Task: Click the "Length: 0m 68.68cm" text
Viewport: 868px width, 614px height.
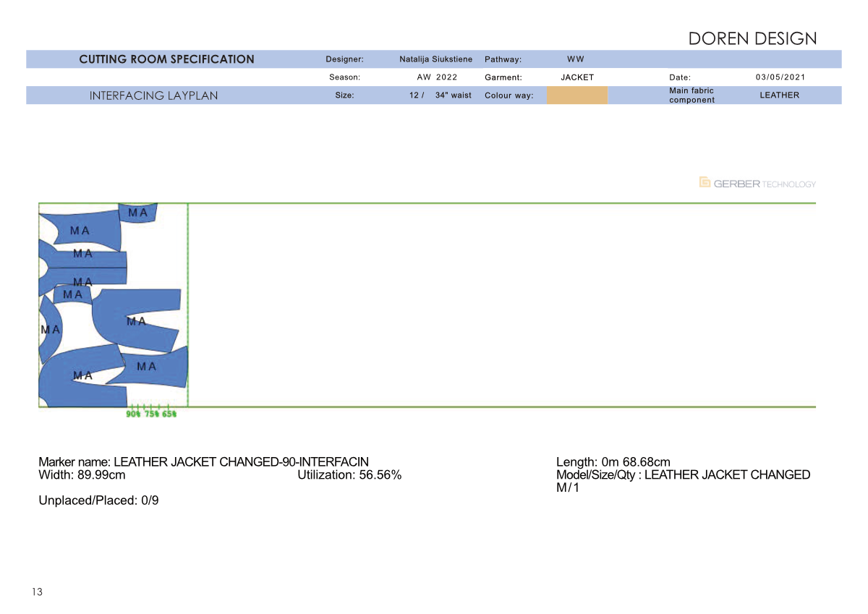Action: point(613,462)
